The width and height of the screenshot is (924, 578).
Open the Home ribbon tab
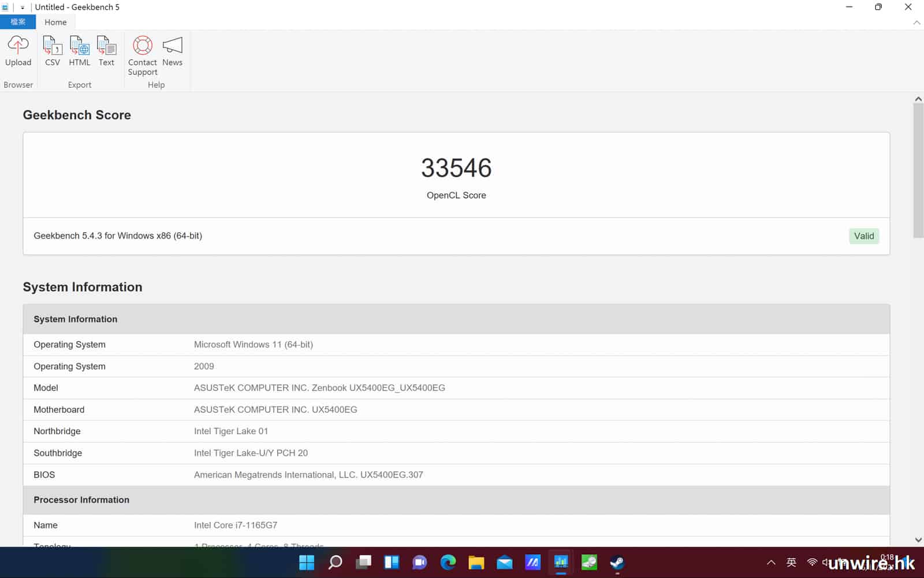[55, 22]
